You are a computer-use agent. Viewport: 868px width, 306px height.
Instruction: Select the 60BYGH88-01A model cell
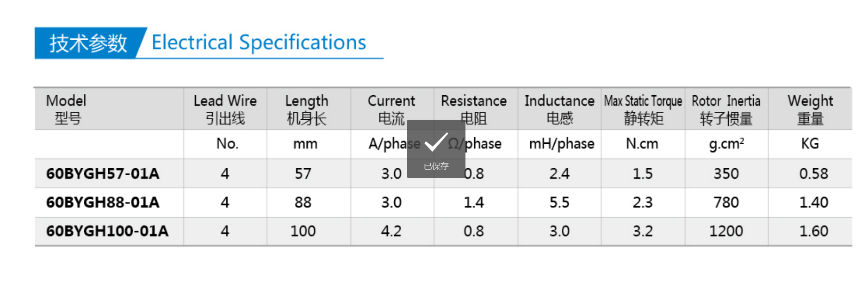[x=103, y=202]
